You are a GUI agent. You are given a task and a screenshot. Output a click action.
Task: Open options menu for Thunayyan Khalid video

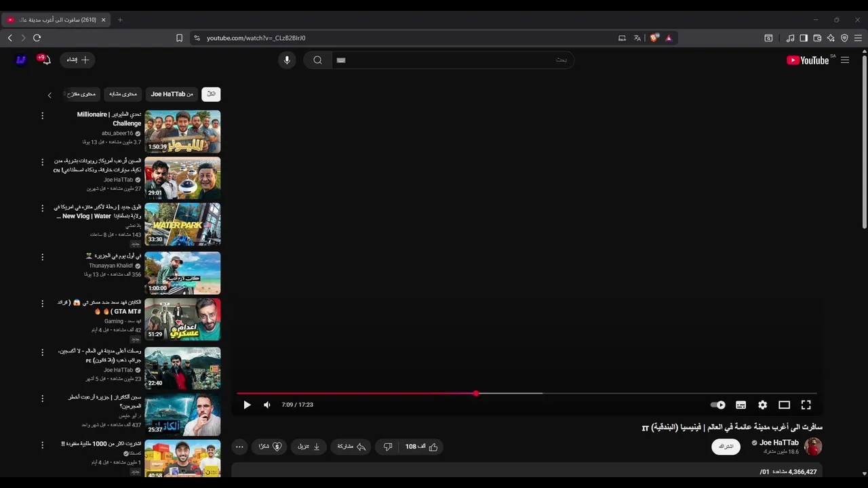pos(42,257)
